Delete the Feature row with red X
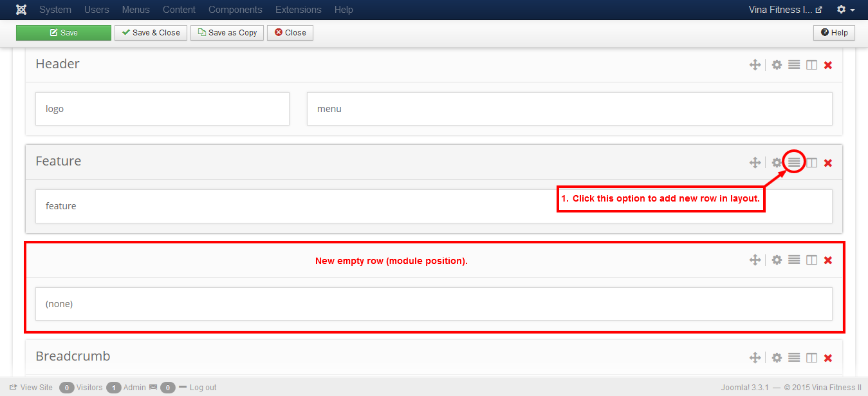 click(828, 163)
